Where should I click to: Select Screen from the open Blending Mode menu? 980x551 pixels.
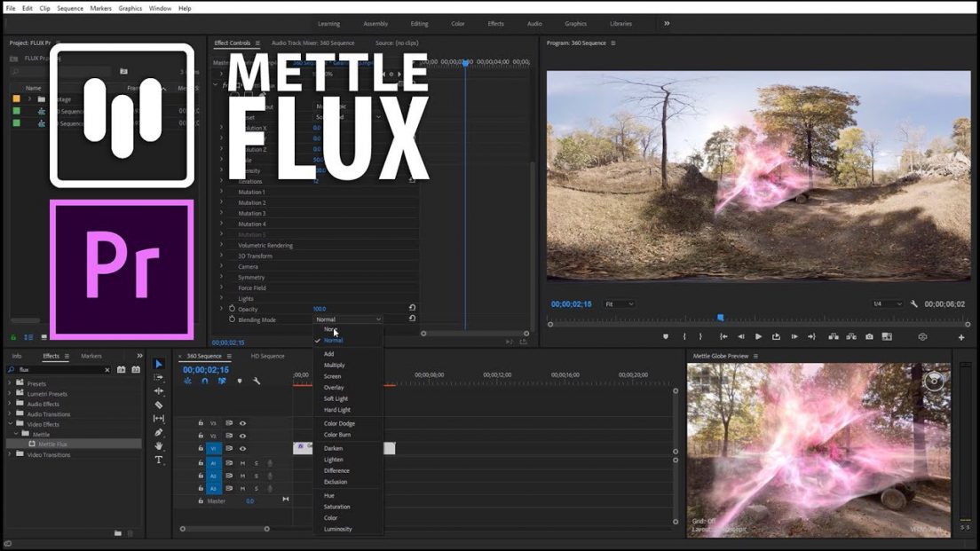point(333,376)
